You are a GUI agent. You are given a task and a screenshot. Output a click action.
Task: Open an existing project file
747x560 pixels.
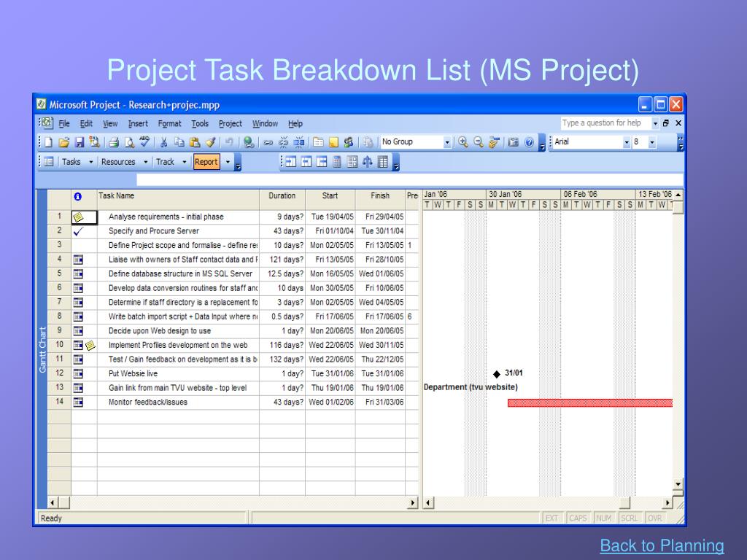click(x=64, y=142)
